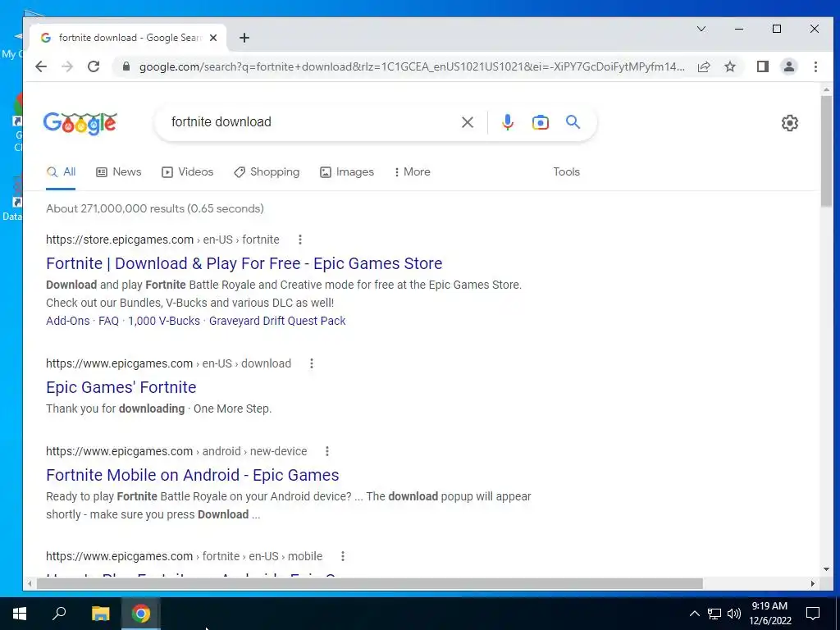840x630 pixels.
Task: Click the scroll right arrow
Action: tap(813, 583)
